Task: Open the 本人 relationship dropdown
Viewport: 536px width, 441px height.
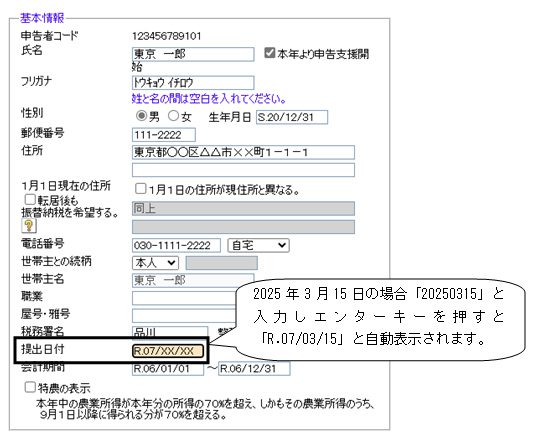Action: click(155, 263)
